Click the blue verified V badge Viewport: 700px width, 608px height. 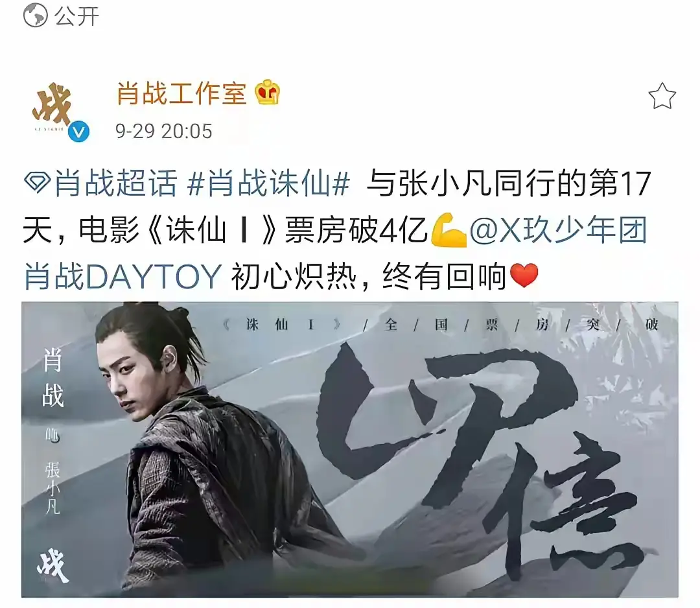(x=79, y=132)
